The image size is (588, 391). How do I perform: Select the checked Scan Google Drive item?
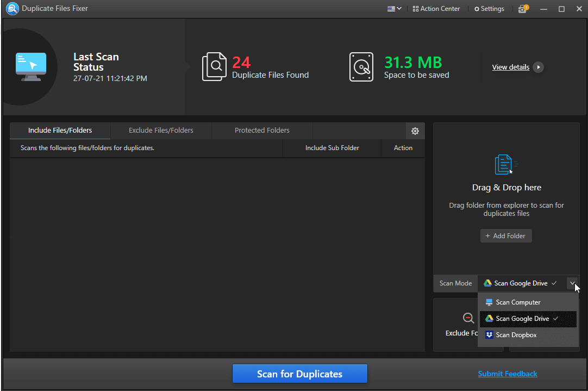tap(522, 319)
